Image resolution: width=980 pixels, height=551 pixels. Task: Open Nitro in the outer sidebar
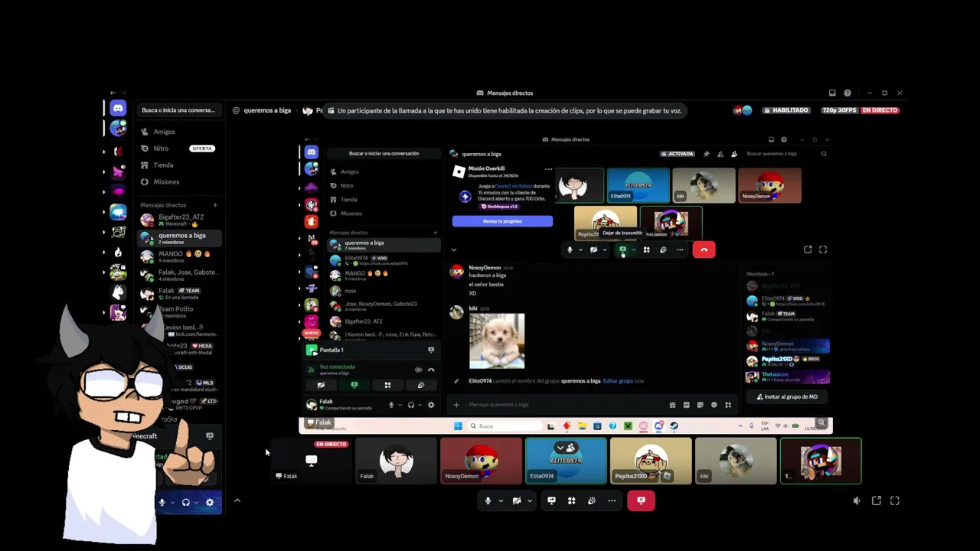pyautogui.click(x=181, y=148)
